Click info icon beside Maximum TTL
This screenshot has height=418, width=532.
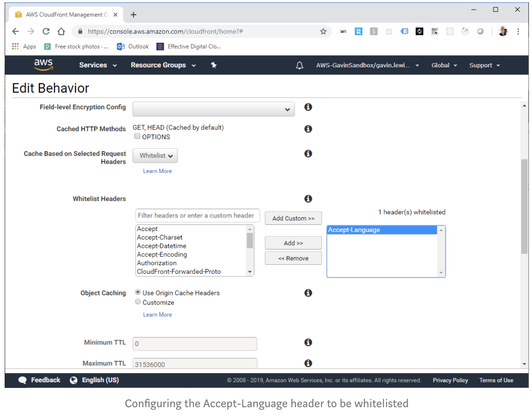point(308,363)
